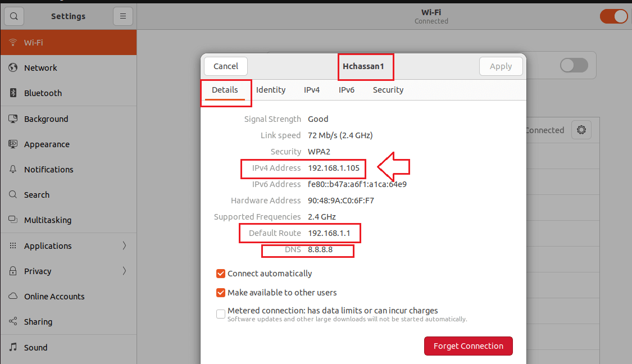
Task: Open the search icon in Settings
Action: [x=13, y=16]
